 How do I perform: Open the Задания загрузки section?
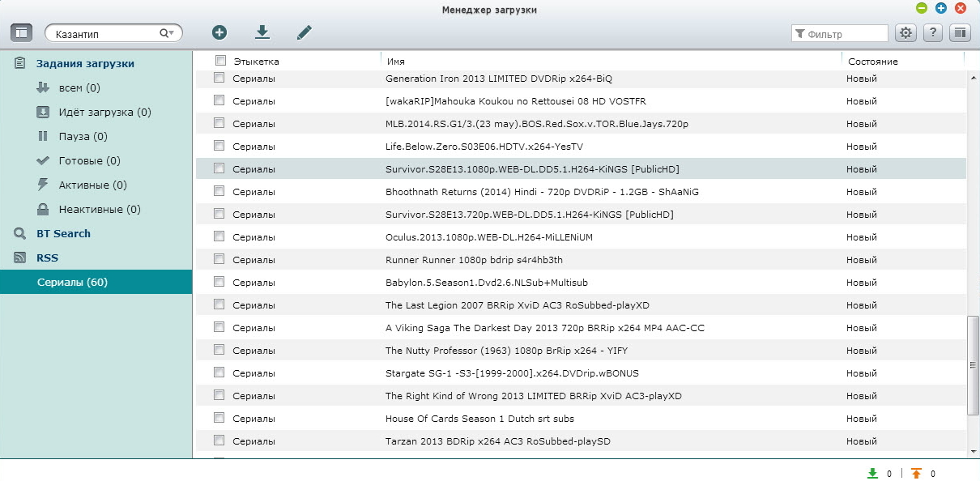(85, 63)
